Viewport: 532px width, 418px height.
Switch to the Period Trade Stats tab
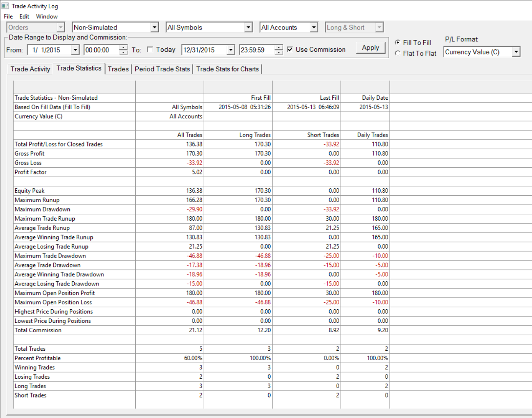pyautogui.click(x=162, y=69)
